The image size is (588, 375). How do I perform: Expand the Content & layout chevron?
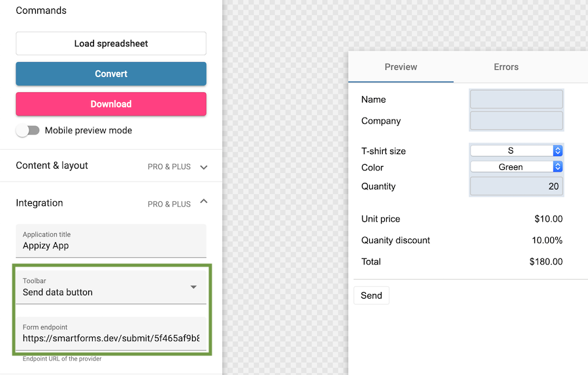(x=204, y=167)
